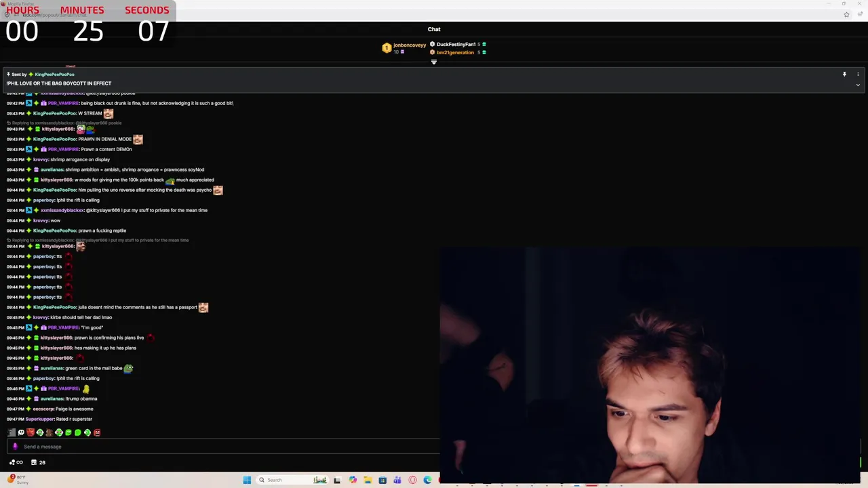Click the yellow emote in PBR_VAMPIRE's 09:46 message
This screenshot has height=488, width=868.
(86, 388)
